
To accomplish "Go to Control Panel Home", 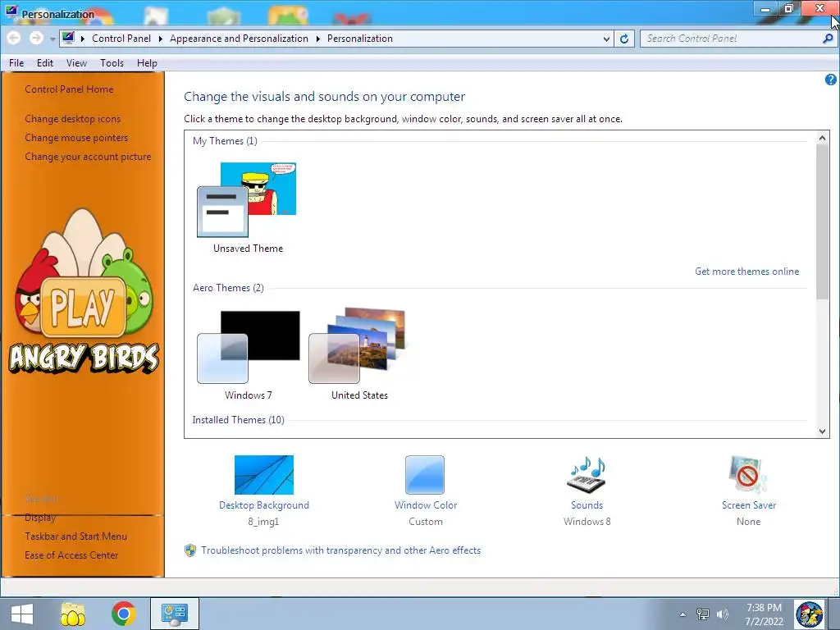I will pyautogui.click(x=69, y=89).
